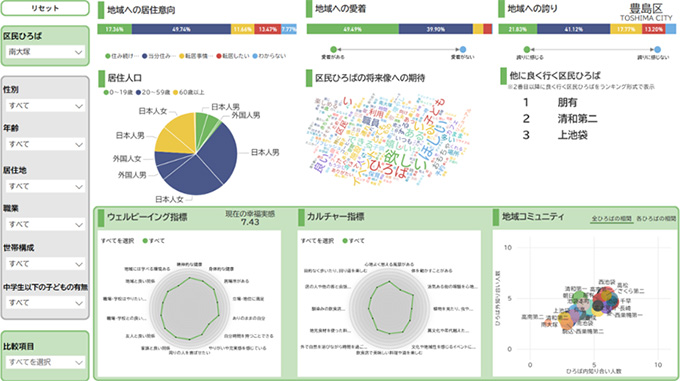Click the 外国人女 pie chart label

tap(127, 159)
